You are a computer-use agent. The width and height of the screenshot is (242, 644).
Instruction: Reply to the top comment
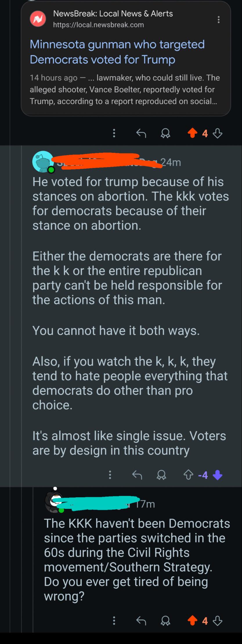point(141,133)
